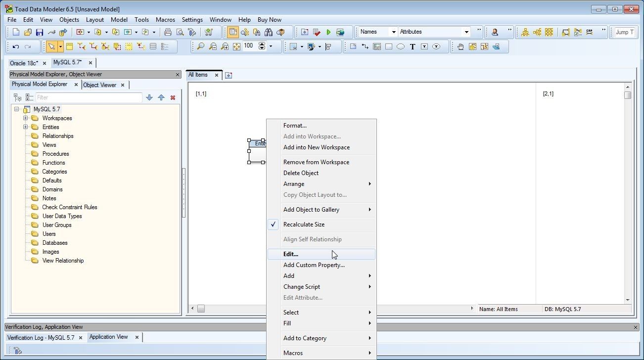Choose Format... from context menu

tap(322, 126)
